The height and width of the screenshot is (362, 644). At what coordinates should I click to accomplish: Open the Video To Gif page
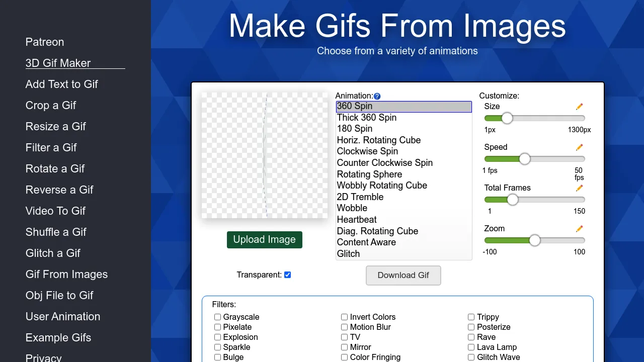click(55, 211)
